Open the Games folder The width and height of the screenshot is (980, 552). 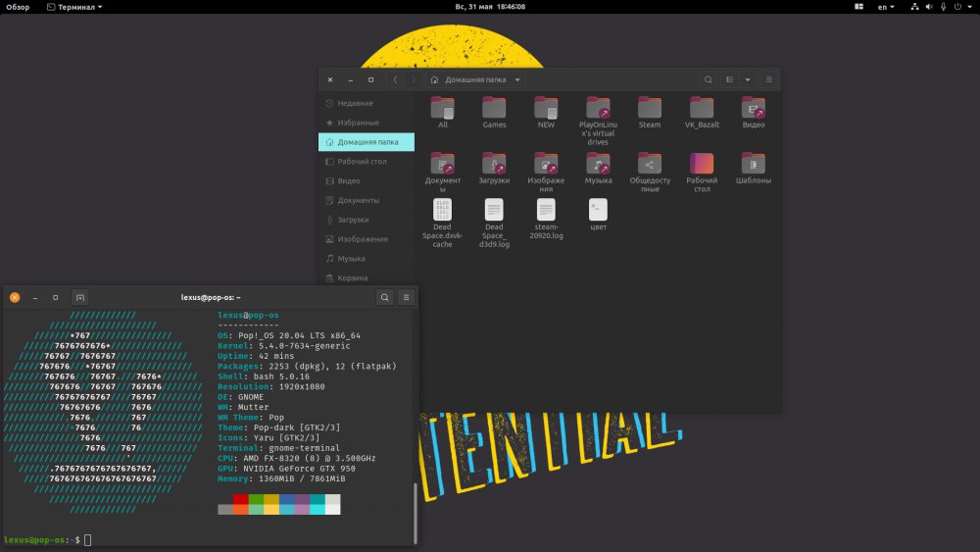point(494,113)
